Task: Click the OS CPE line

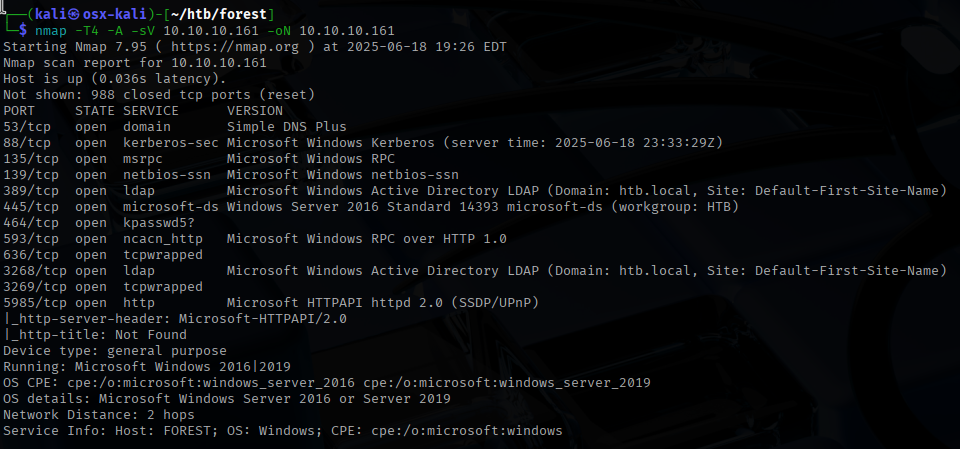Action: pyautogui.click(x=327, y=382)
